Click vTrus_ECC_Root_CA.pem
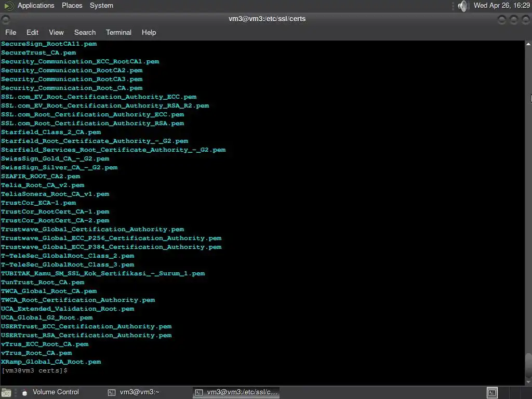532x399 pixels. tap(45, 344)
